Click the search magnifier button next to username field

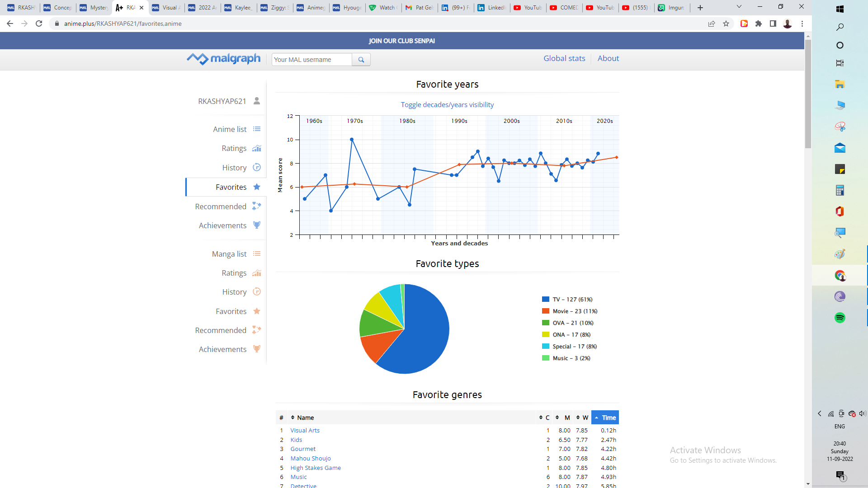pyautogui.click(x=361, y=60)
